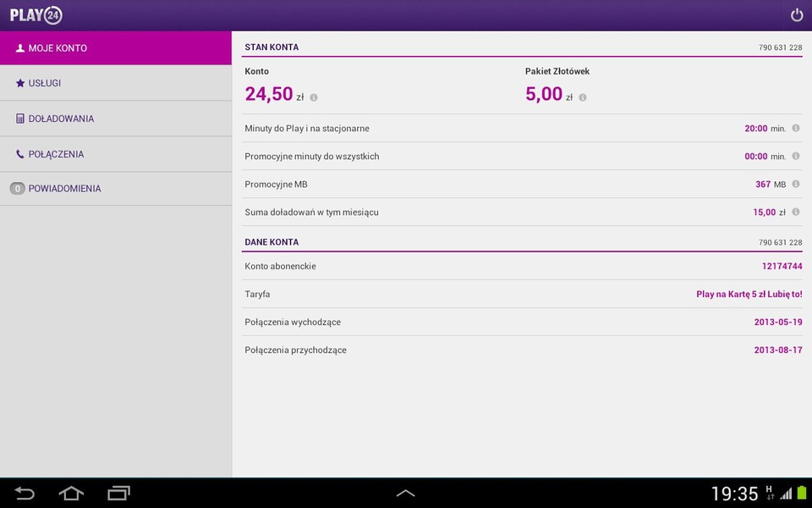Tap the power logout icon
This screenshot has height=508, width=812.
pos(797,15)
